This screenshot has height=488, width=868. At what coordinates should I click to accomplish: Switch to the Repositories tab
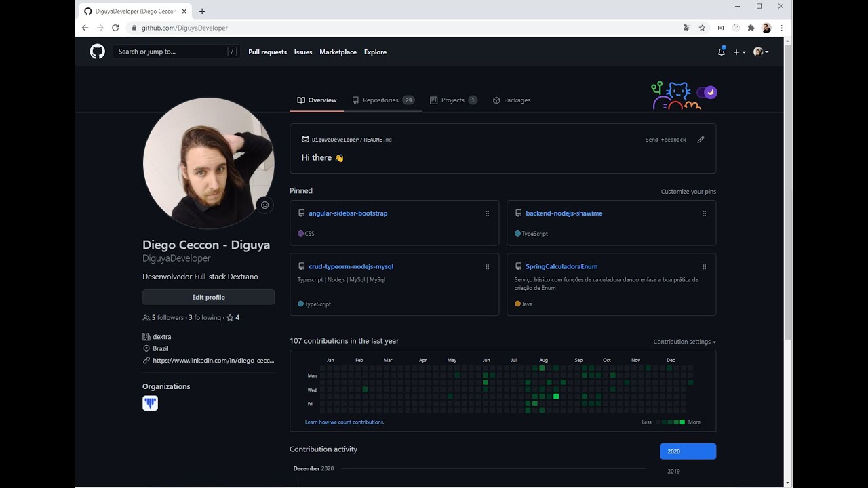point(383,100)
